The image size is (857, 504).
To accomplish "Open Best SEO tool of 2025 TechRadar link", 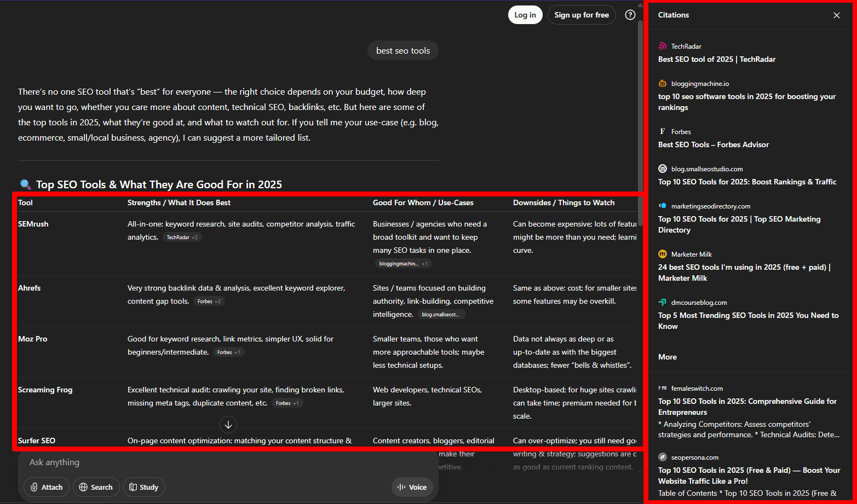I will tap(717, 59).
